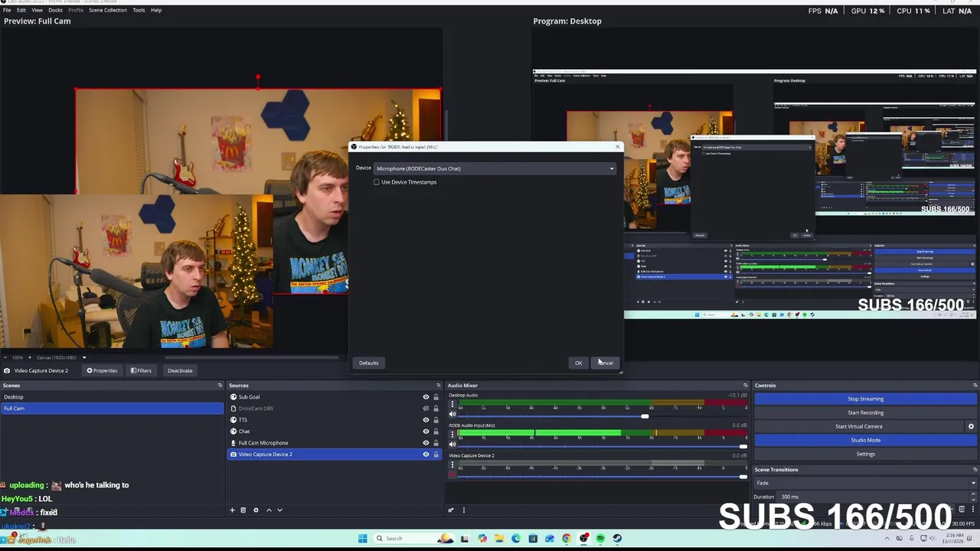Hide the Full Cam Microphone source
The width and height of the screenshot is (980, 551).
coord(426,443)
